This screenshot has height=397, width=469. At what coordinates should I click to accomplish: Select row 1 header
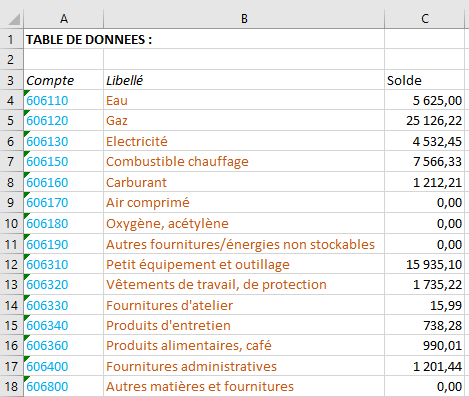click(x=11, y=39)
